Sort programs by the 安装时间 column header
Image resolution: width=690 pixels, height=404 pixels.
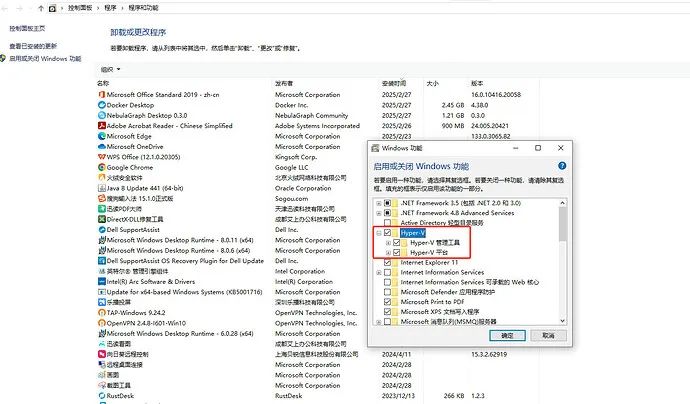(x=394, y=83)
